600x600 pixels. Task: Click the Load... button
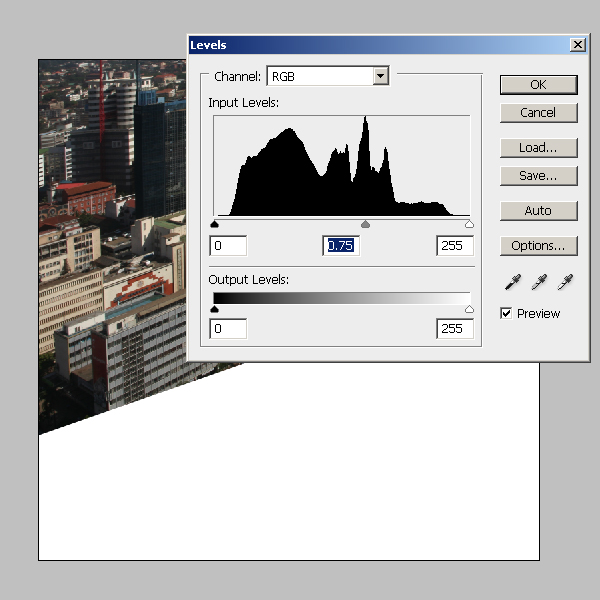(538, 147)
